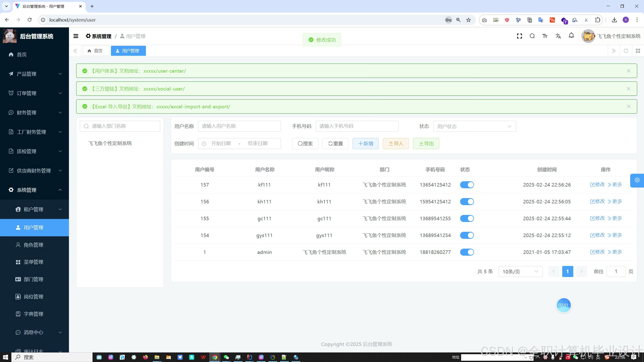Screen dimensions: 644x362
Task: Click 修改 link for user kh111
Action: point(597,201)
